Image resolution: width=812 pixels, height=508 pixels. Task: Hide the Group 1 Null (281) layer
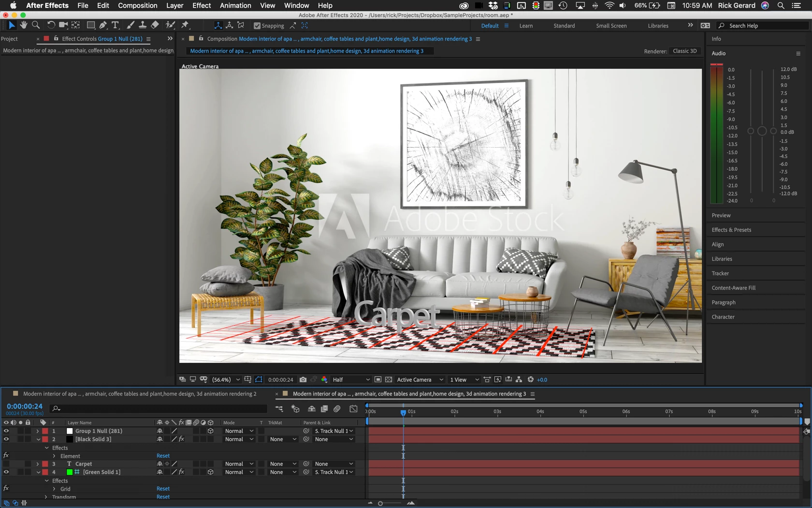pos(6,431)
